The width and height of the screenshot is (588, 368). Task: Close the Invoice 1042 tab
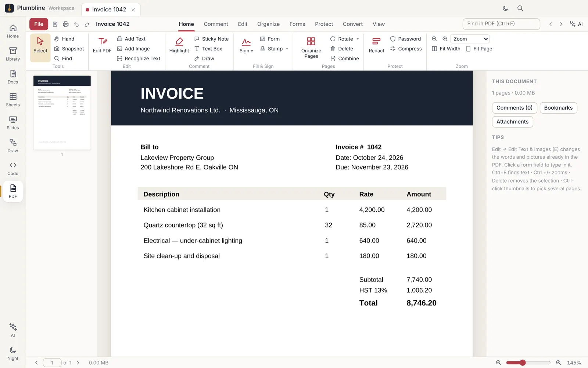(x=133, y=10)
